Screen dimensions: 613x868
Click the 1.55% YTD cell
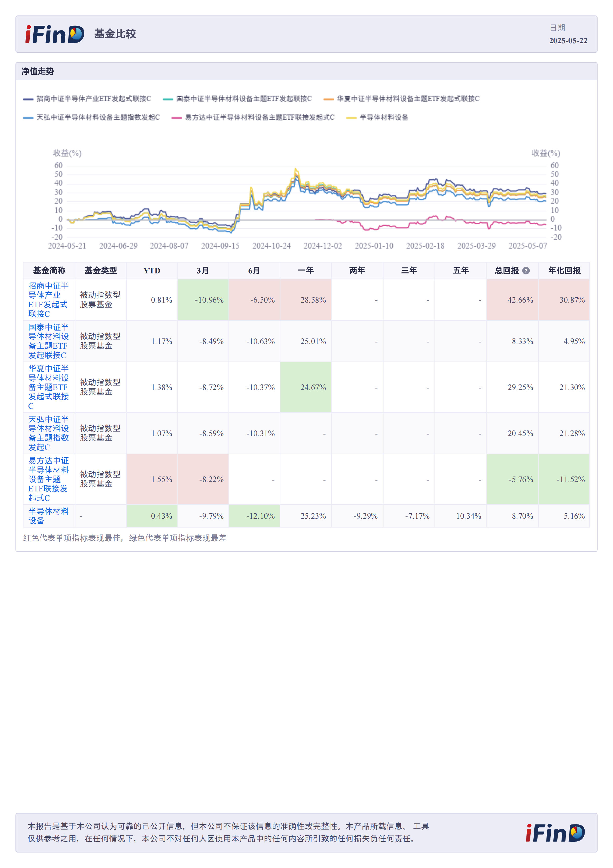(152, 479)
